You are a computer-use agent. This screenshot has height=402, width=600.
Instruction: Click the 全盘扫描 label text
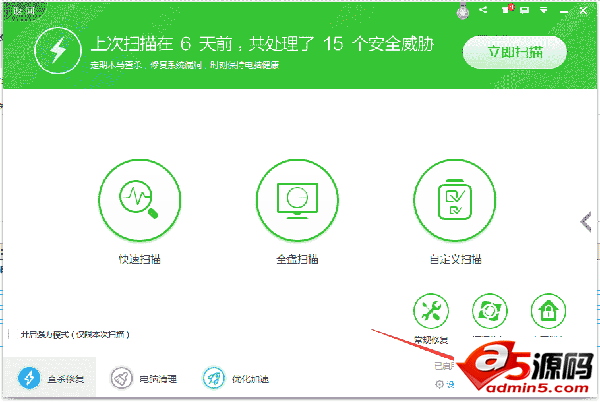(297, 259)
